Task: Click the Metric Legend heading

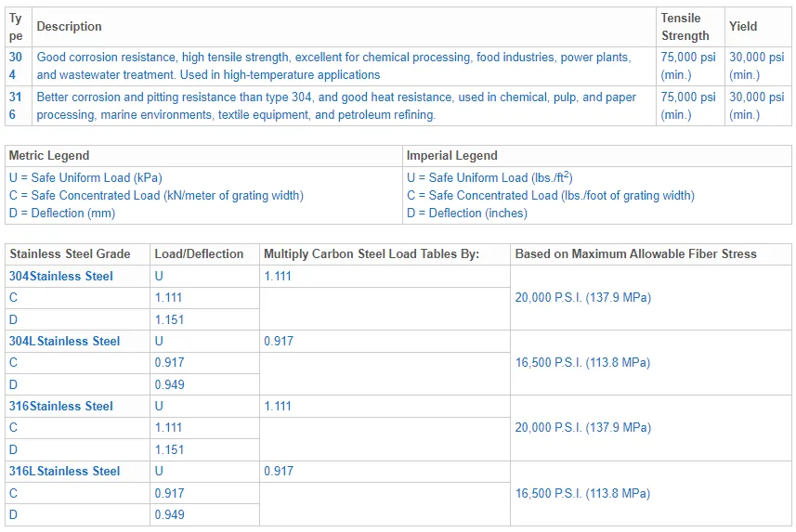Action: 49,155
